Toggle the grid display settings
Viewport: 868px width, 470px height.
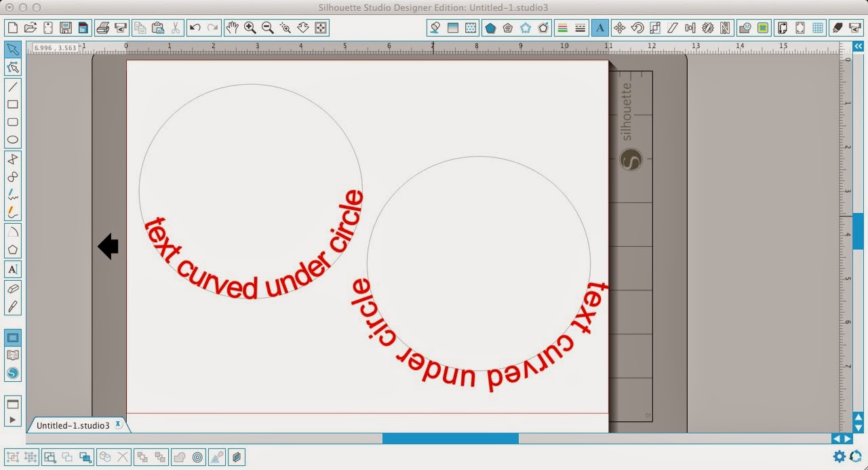coord(818,28)
